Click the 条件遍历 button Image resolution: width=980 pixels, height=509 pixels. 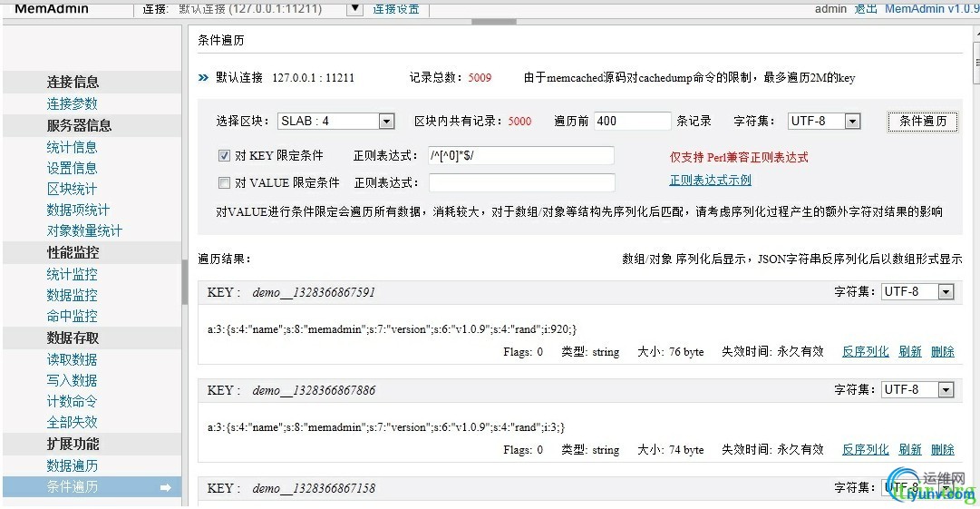point(923,121)
